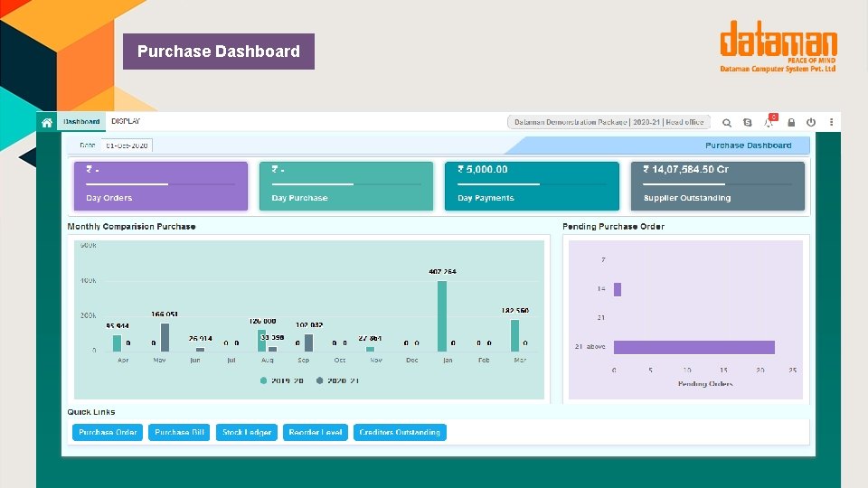Open the search magnifier icon
868x488 pixels.
pyautogui.click(x=727, y=122)
